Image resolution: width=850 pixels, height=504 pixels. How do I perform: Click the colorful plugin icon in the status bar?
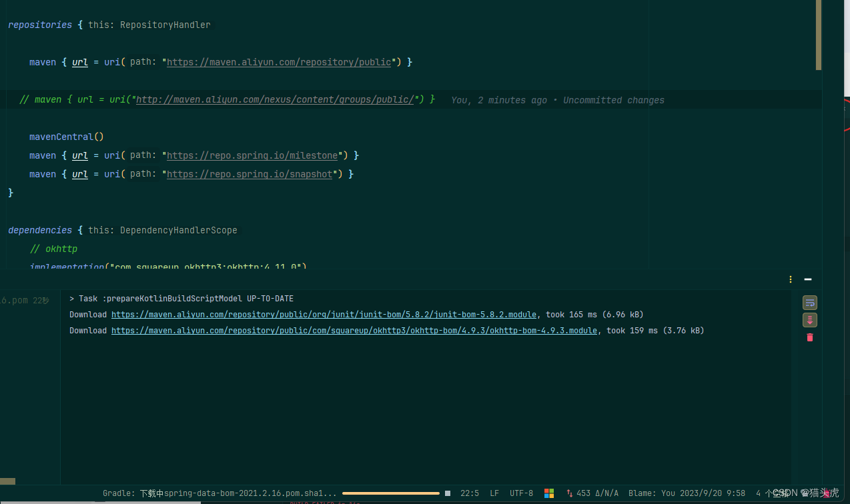click(549, 493)
